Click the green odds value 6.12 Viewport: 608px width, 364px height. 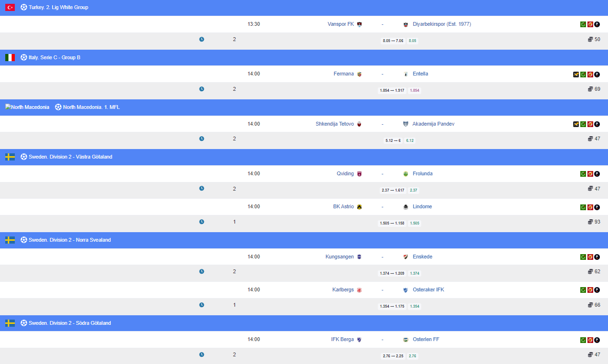(x=410, y=140)
